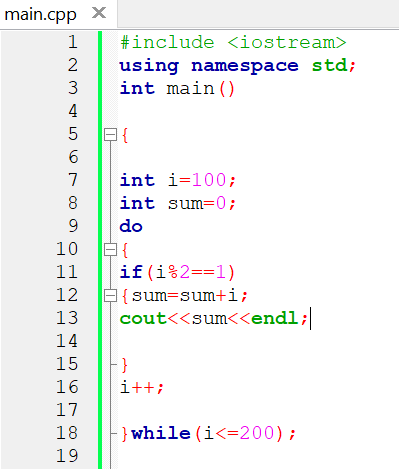This screenshot has width=399, height=469.
Task: Click the 'while' keyword on line 18
Action: click(x=161, y=433)
